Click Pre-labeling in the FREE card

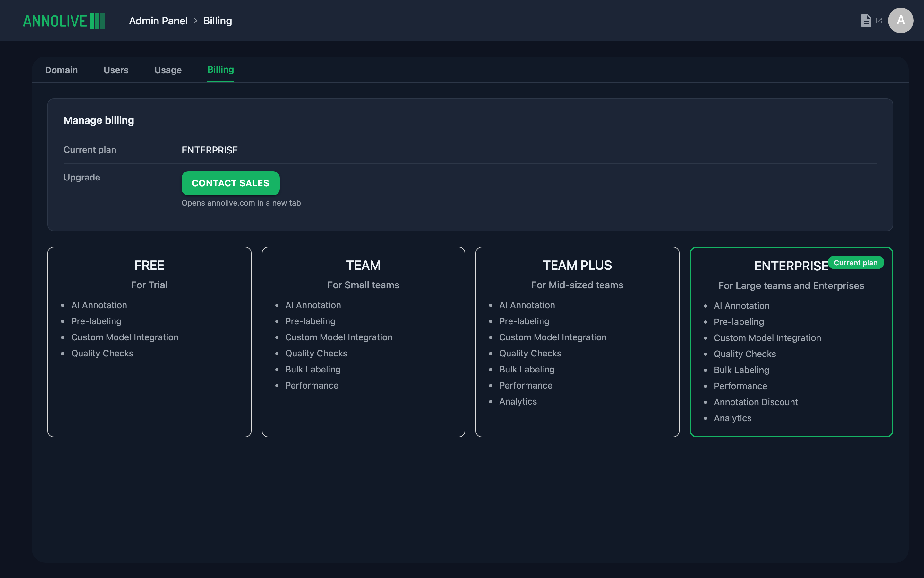click(96, 321)
